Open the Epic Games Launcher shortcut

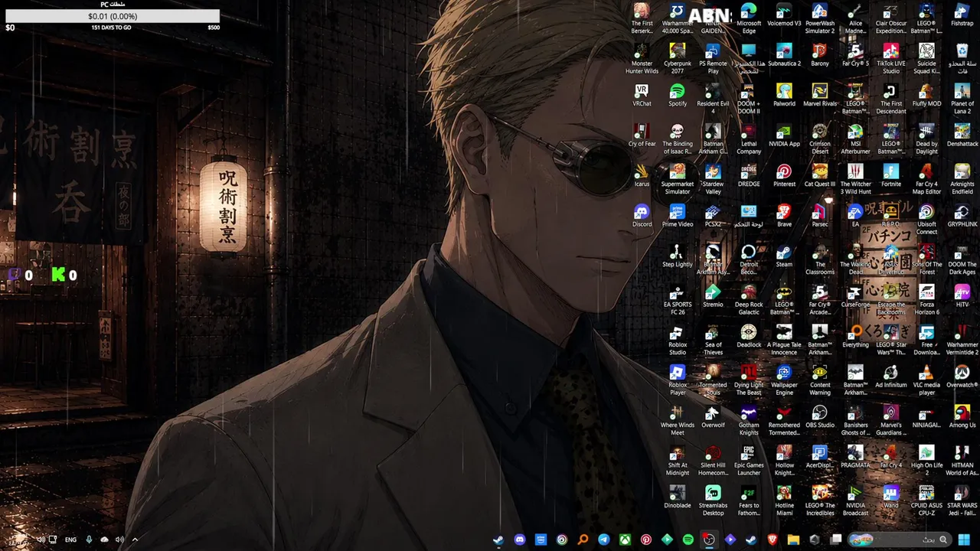[x=749, y=461]
